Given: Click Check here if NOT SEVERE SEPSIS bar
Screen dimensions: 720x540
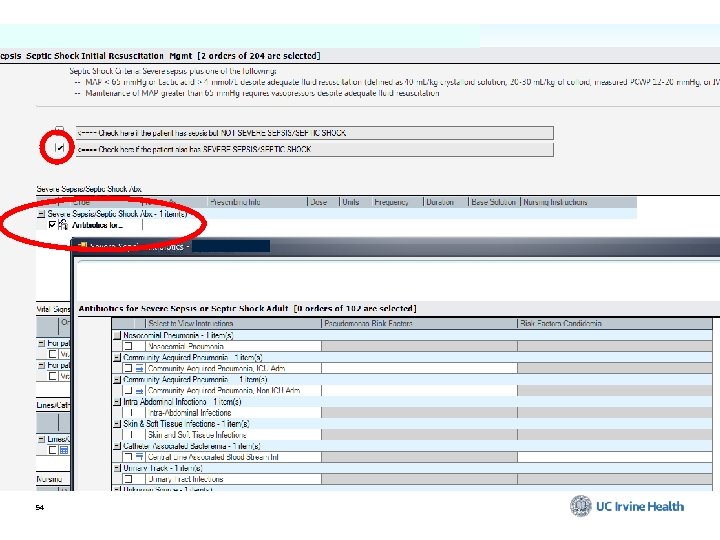Looking at the screenshot, I should tap(315, 133).
